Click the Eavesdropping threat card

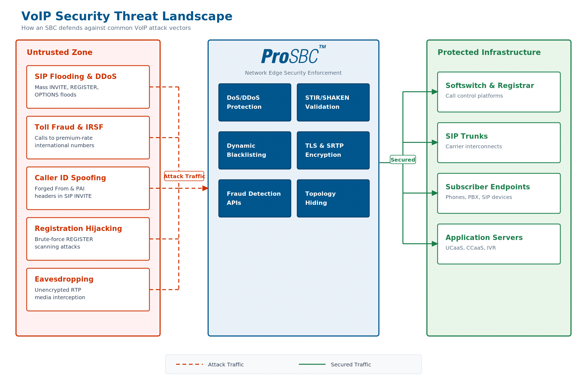pos(88,290)
